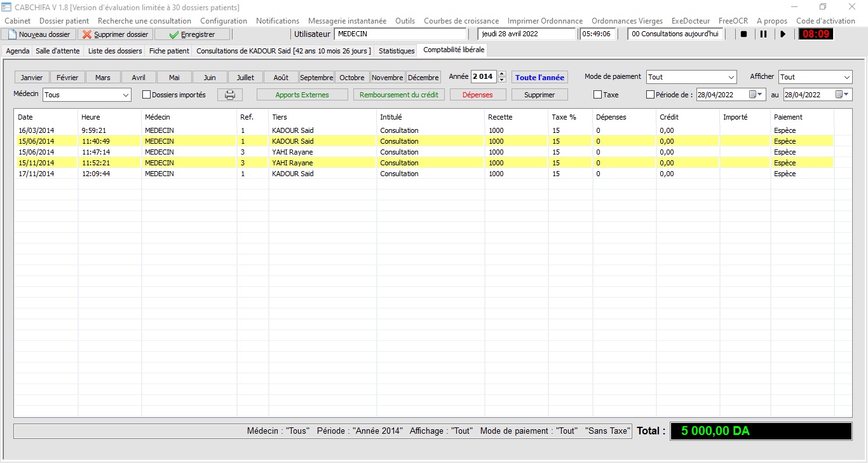
Task: Click the Supprimer dossier red X button
Action: tap(115, 34)
